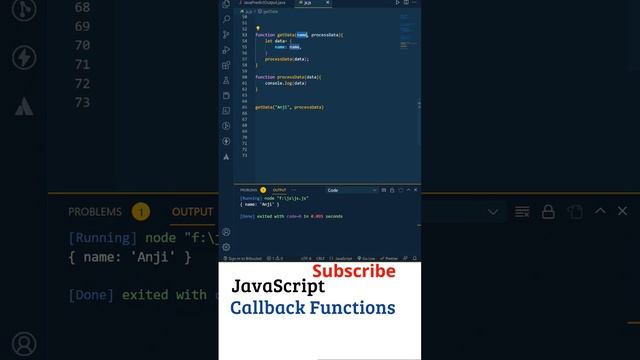Click OUTPUT tab in enlarged background

point(192,212)
